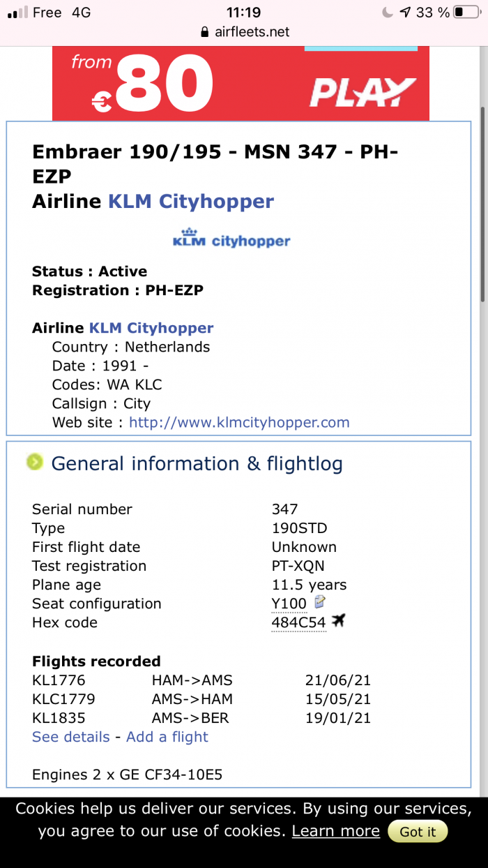The image size is (488, 868).
Task: Tap the Y100 seat configuration link
Action: tap(289, 604)
